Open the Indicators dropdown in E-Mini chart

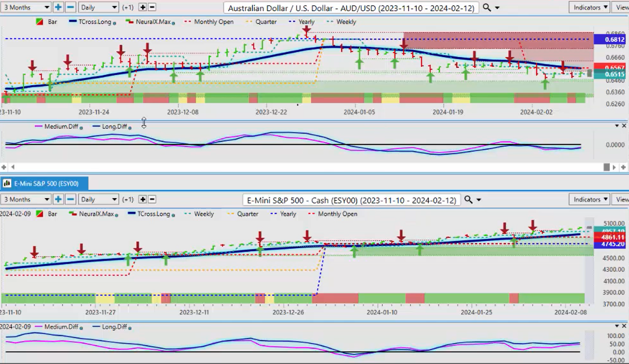[x=590, y=199]
